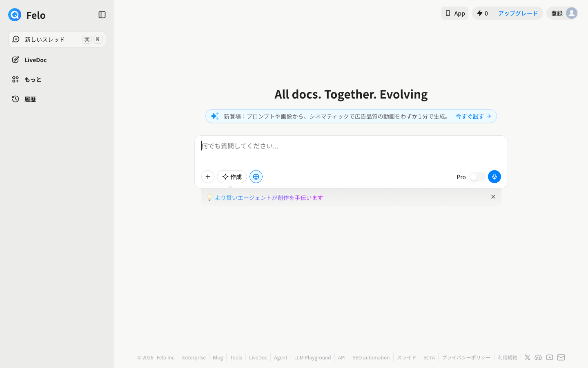The image size is (588, 368).
Task: Open the Blog footer link
Action: point(218,357)
